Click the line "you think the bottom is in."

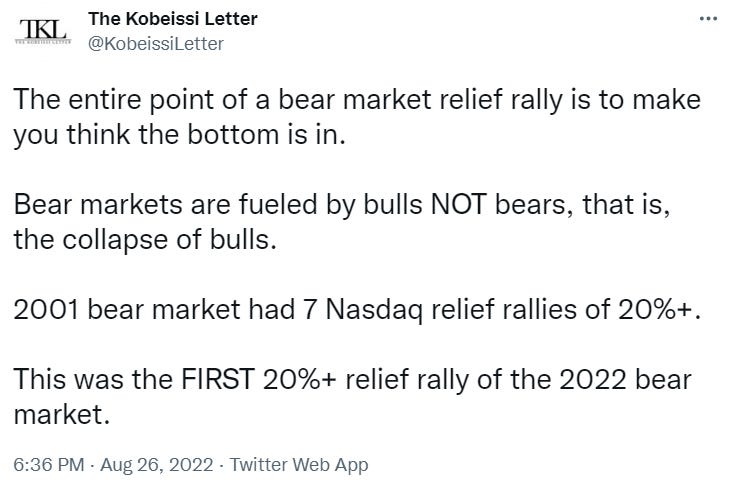click(x=178, y=136)
